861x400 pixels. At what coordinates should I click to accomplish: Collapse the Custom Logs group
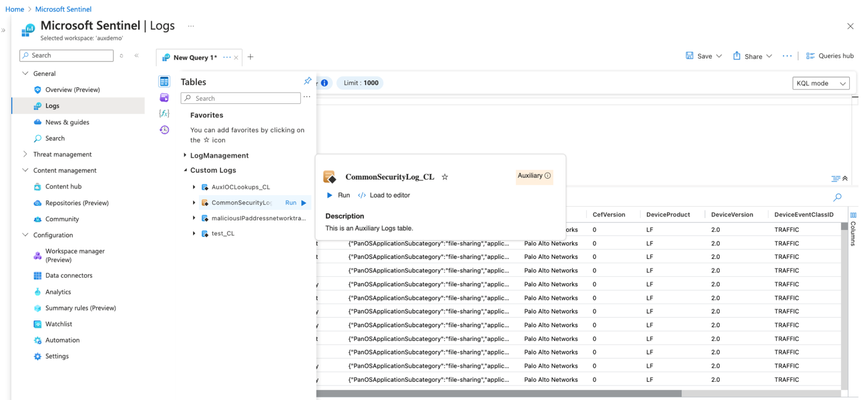click(185, 170)
